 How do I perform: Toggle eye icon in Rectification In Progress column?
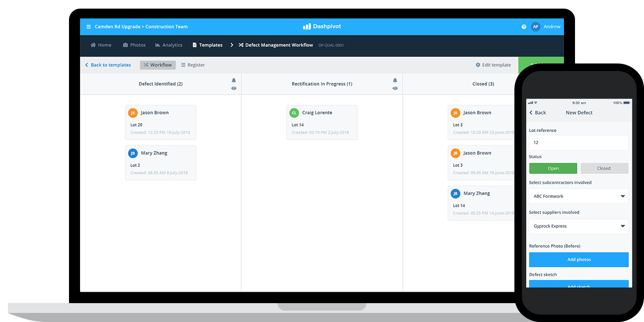point(395,88)
